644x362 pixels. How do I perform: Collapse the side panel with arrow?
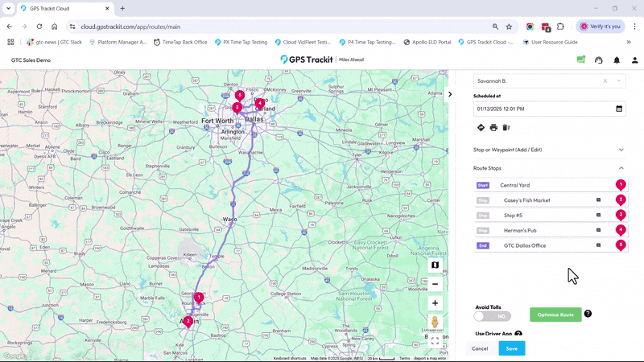(450, 94)
